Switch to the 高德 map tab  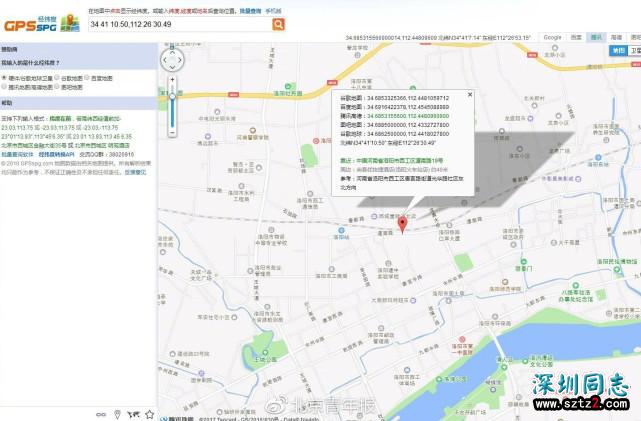click(x=616, y=37)
